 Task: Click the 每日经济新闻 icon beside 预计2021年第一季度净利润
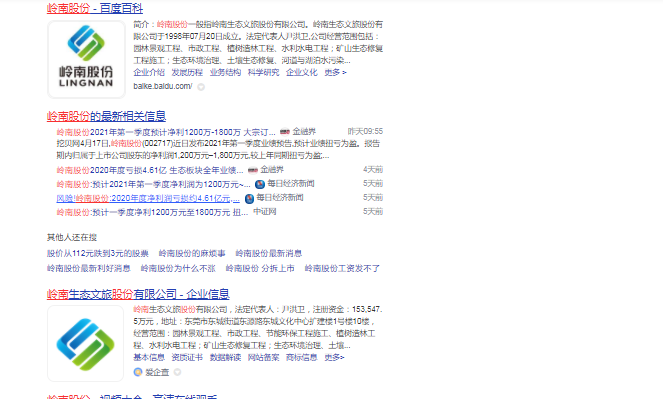260,184
